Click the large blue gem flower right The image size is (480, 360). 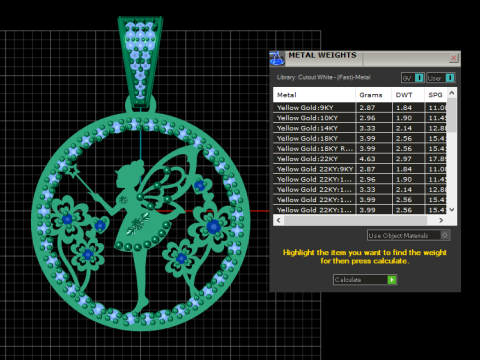(x=213, y=227)
